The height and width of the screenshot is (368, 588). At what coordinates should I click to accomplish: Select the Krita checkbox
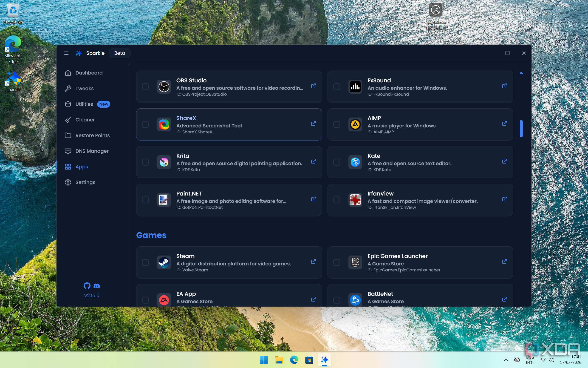145,162
